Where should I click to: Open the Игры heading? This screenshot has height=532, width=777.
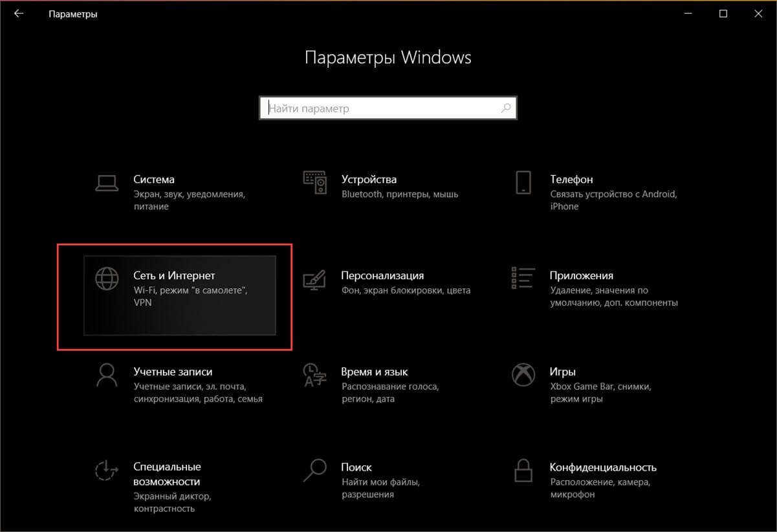[x=563, y=372]
